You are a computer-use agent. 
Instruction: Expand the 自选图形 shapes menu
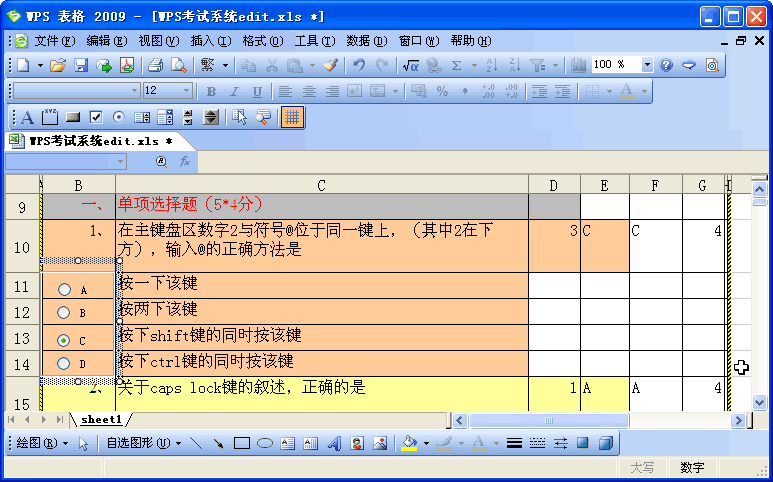pyautogui.click(x=144, y=443)
